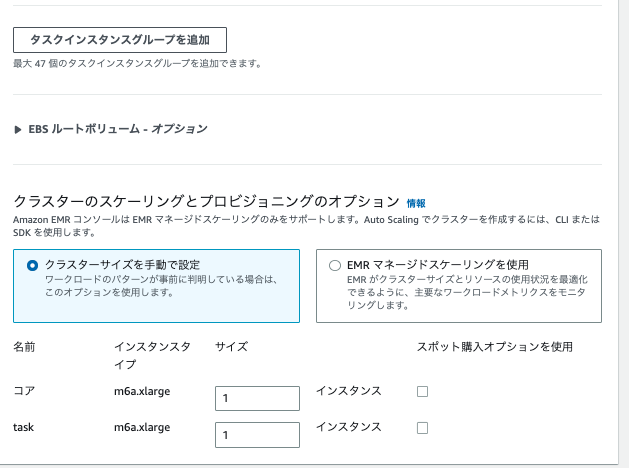Focus the コア instance size field
This screenshot has width=629, height=468.
point(257,398)
